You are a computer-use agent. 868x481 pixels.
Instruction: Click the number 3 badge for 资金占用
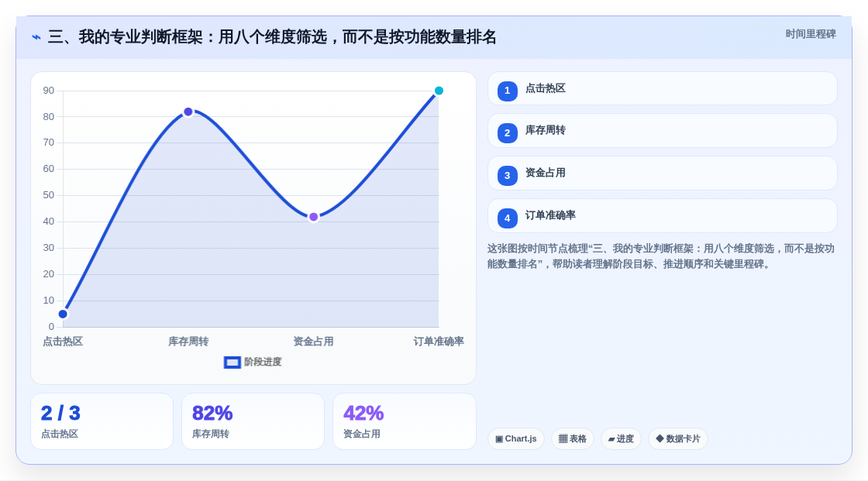pos(507,176)
